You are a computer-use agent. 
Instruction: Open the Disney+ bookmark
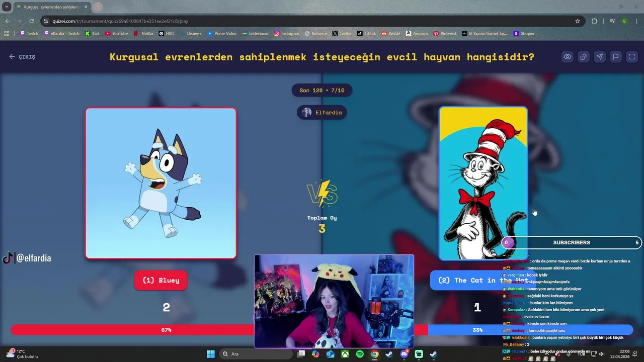pos(190,34)
